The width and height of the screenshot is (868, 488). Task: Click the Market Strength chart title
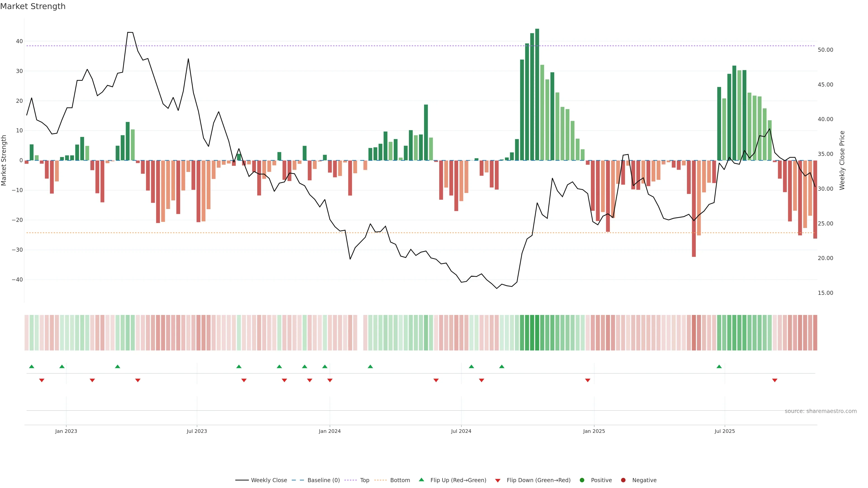[33, 6]
